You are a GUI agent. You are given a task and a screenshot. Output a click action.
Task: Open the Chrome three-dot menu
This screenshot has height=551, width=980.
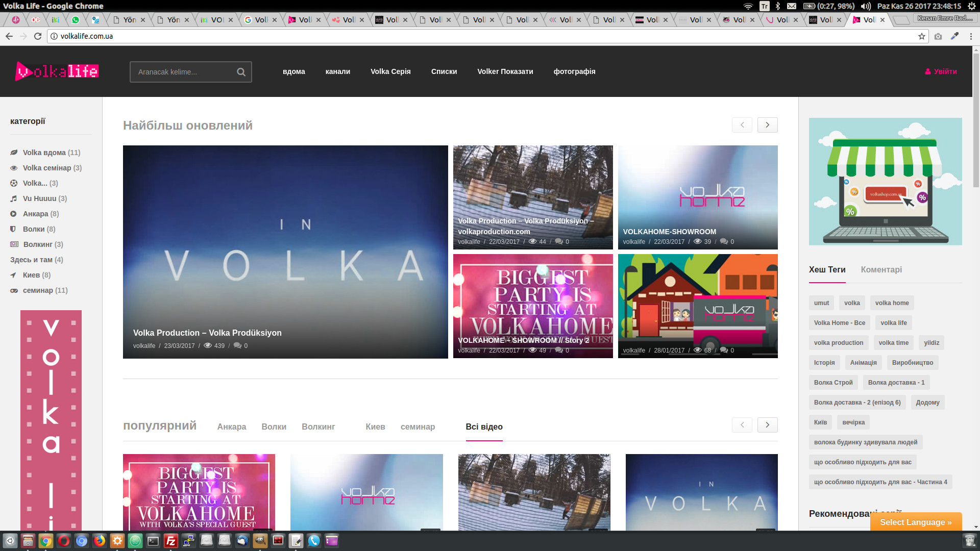pos(971,36)
